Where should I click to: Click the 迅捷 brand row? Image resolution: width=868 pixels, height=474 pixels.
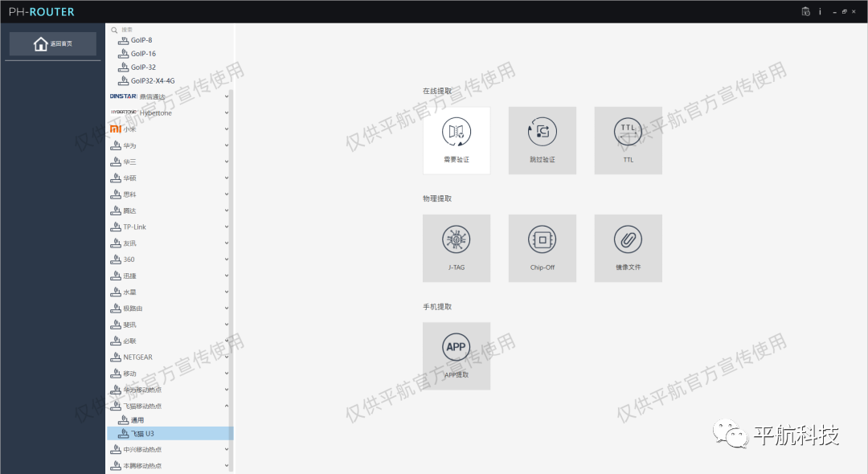[x=170, y=276]
